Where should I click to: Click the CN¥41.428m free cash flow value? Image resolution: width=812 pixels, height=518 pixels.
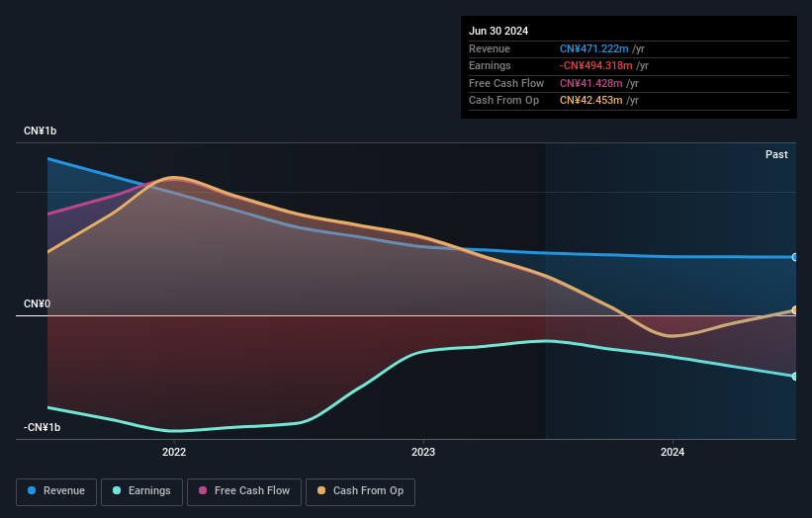tap(590, 83)
